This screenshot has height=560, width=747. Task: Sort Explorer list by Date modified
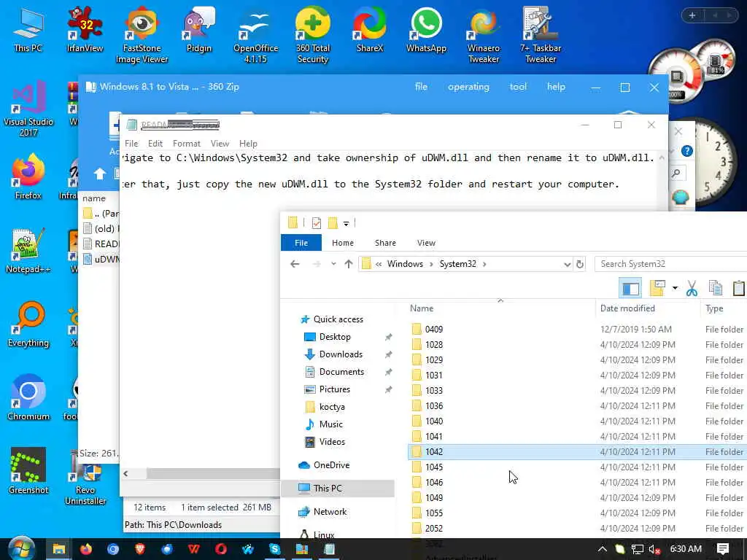648,308
